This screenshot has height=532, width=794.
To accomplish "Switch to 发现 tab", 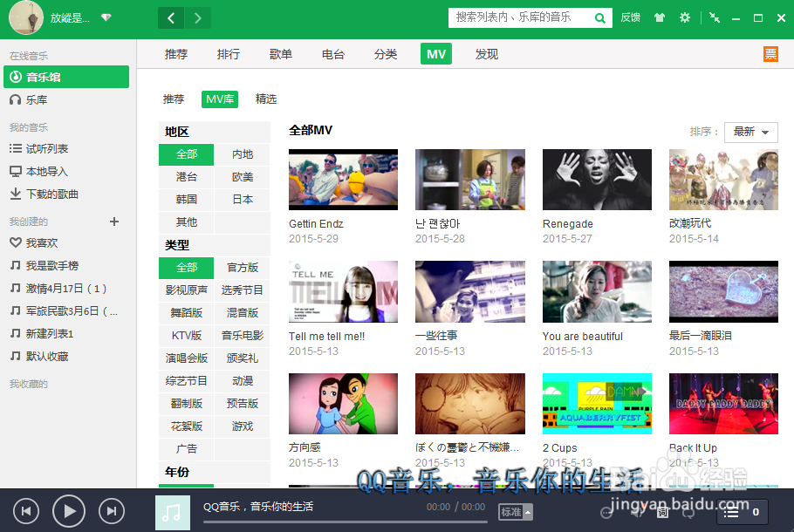I will [x=487, y=54].
